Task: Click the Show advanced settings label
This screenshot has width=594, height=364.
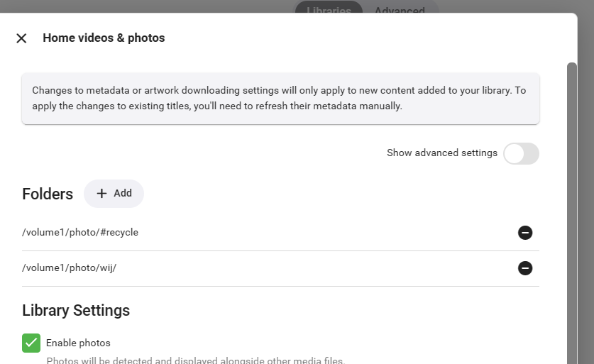Action: [441, 153]
